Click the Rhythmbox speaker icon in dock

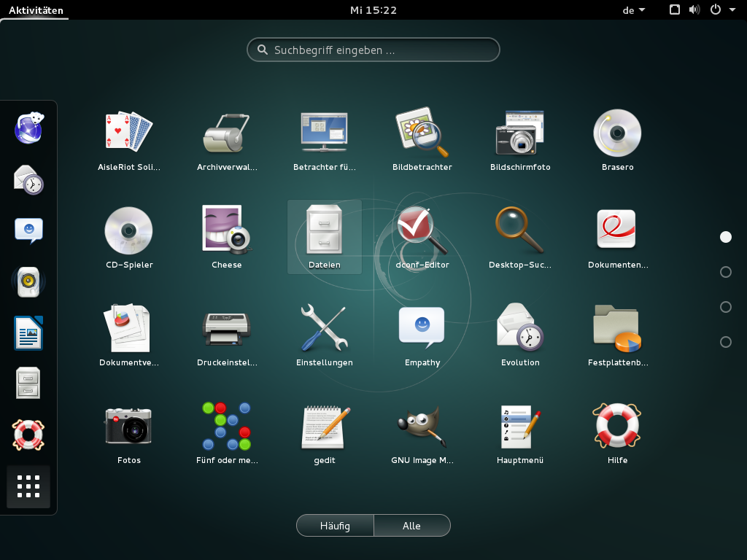[28, 281]
